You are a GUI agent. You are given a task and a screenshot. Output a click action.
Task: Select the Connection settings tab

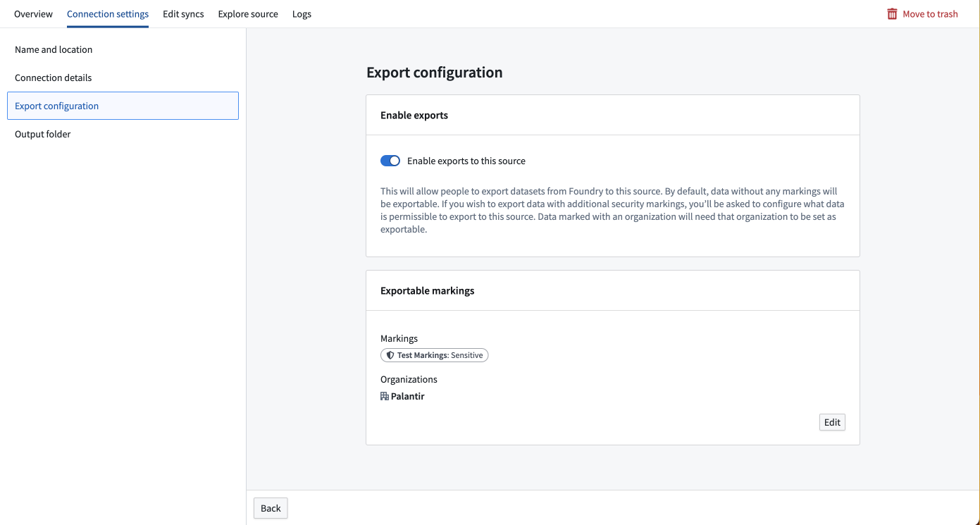coord(108,14)
